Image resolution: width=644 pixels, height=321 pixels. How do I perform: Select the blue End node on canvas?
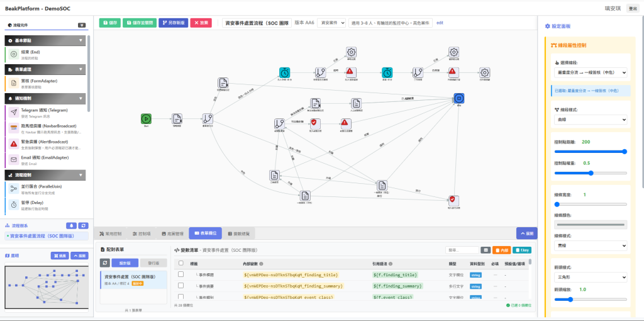[x=458, y=98]
